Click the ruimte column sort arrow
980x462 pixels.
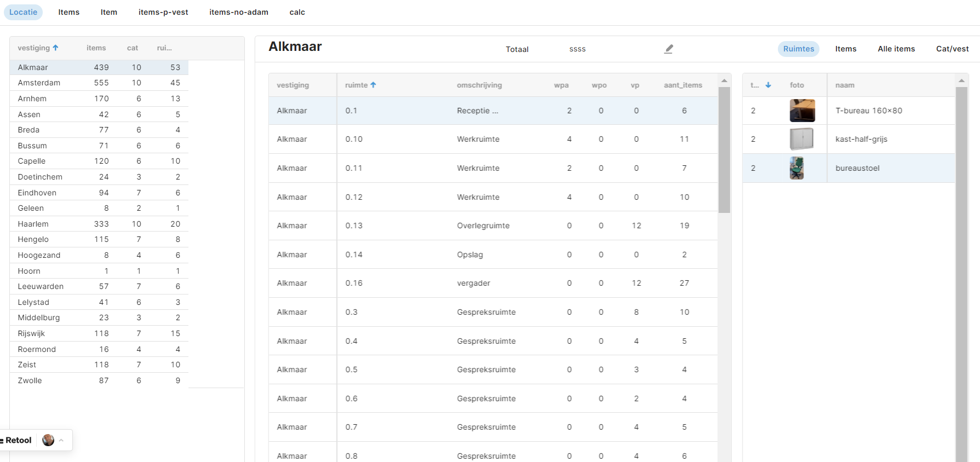point(373,85)
